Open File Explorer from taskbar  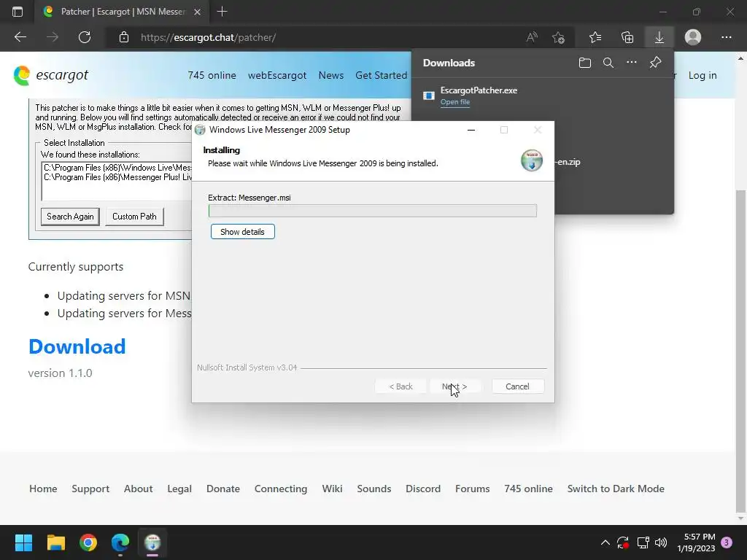click(55, 542)
